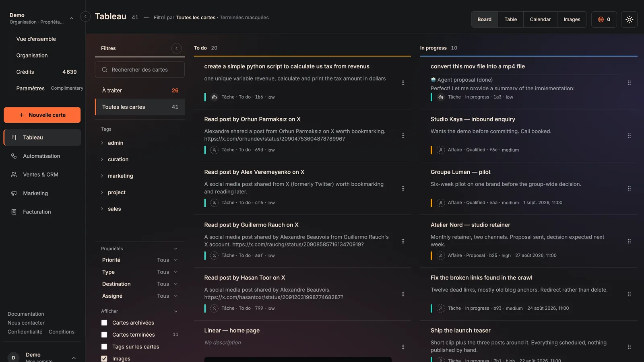The width and height of the screenshot is (644, 362).
Task: Click the Nouvelle carte button
Action: click(42, 115)
